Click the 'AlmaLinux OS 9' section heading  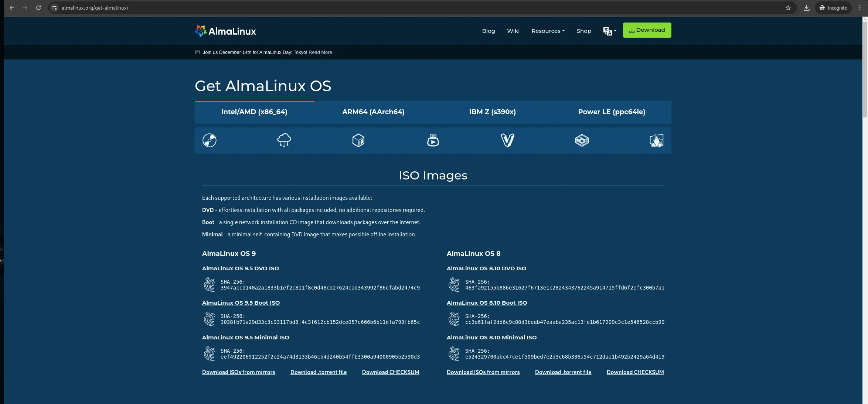pos(229,254)
